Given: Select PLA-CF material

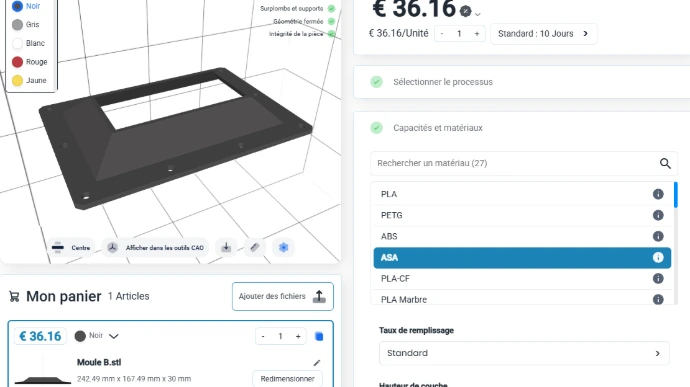Looking at the screenshot, I should [x=522, y=279].
